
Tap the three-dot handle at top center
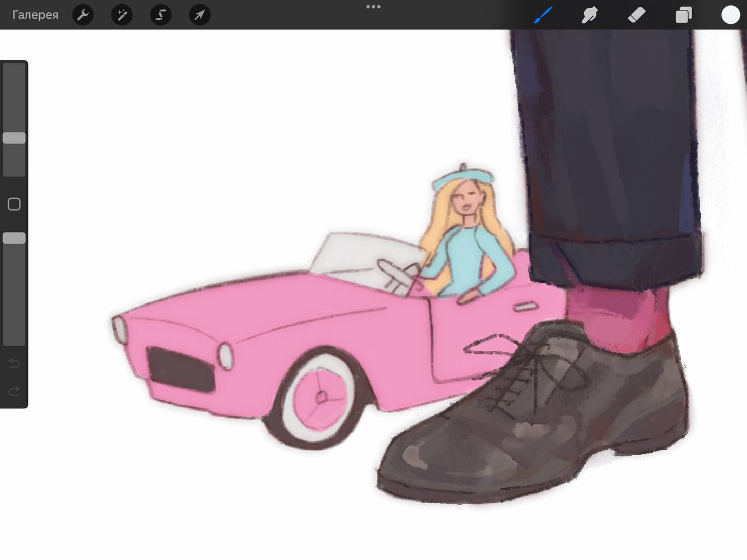click(373, 7)
